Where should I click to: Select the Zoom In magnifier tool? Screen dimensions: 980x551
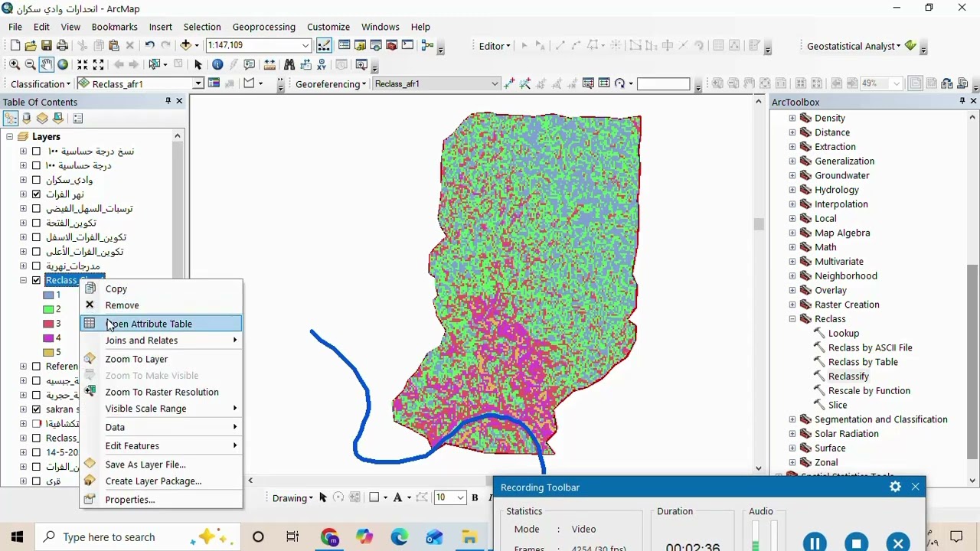point(15,64)
